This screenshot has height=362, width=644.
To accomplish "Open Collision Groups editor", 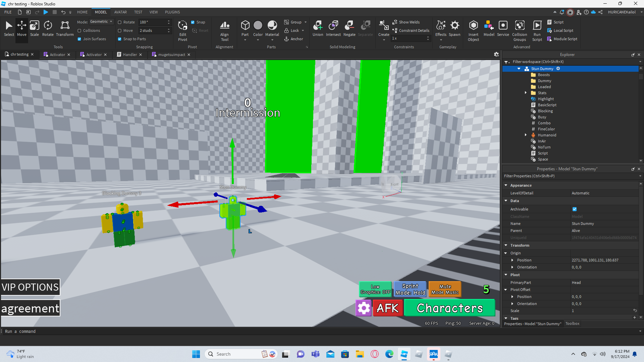I will tap(520, 31).
